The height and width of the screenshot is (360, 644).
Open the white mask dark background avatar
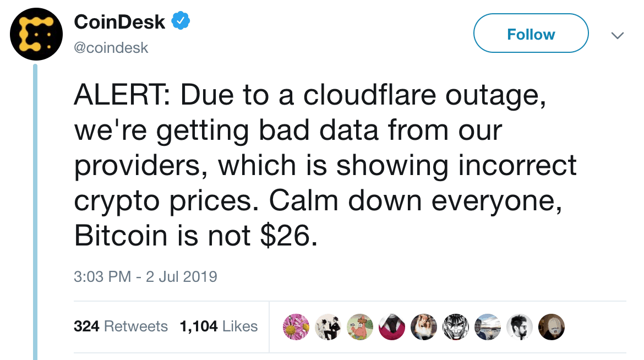coord(552,327)
